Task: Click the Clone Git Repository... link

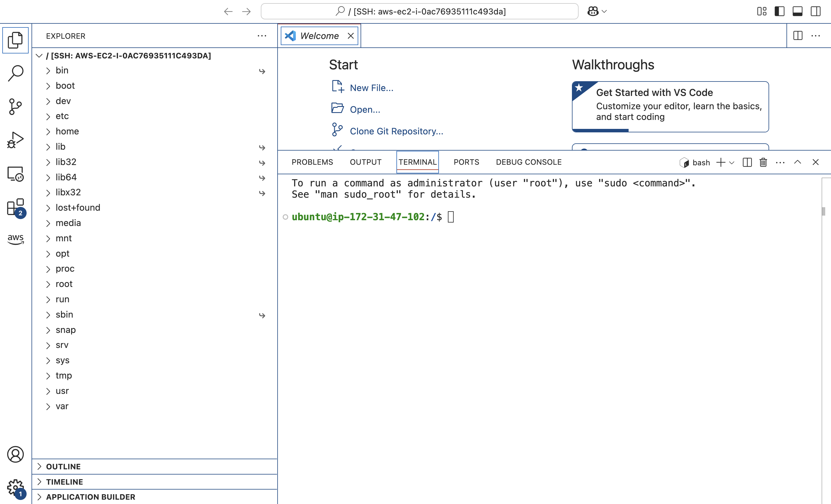Action: [396, 131]
